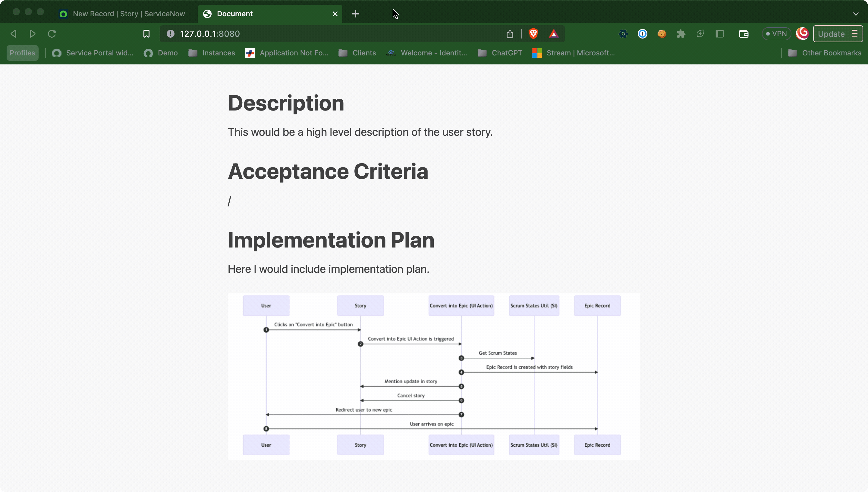The width and height of the screenshot is (868, 492).
Task: Reload the current page
Action: click(x=52, y=34)
